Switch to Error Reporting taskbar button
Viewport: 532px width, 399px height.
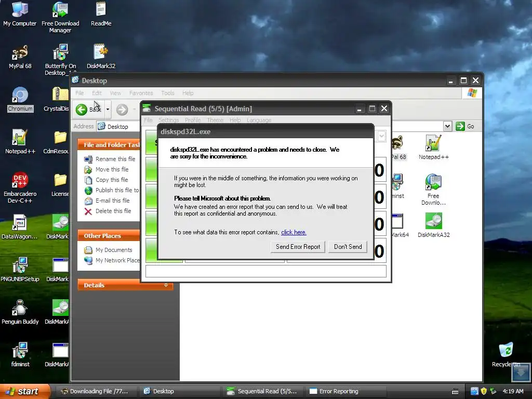pos(344,391)
